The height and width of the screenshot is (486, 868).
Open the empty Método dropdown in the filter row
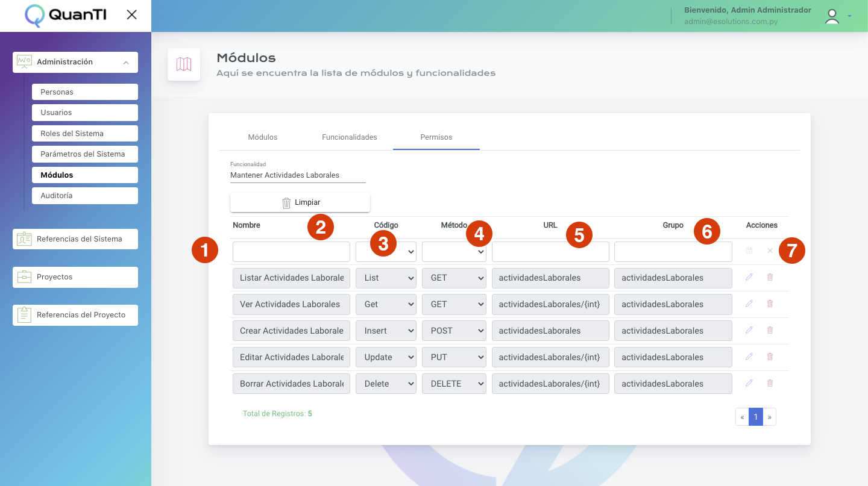[453, 252]
